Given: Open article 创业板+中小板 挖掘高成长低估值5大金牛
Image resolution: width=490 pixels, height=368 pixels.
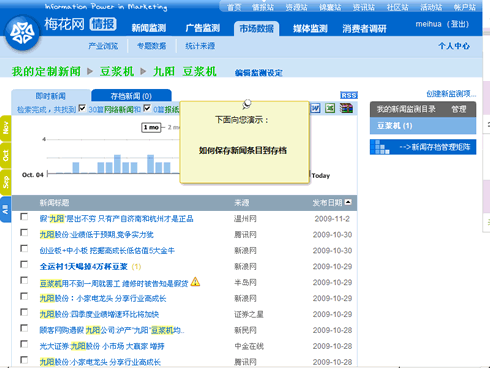Looking at the screenshot, I should 107,251.
